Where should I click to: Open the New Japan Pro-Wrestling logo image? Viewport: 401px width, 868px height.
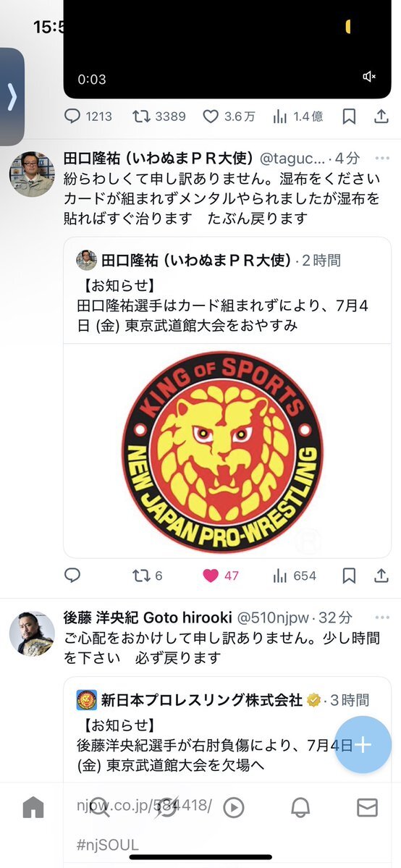point(227,450)
